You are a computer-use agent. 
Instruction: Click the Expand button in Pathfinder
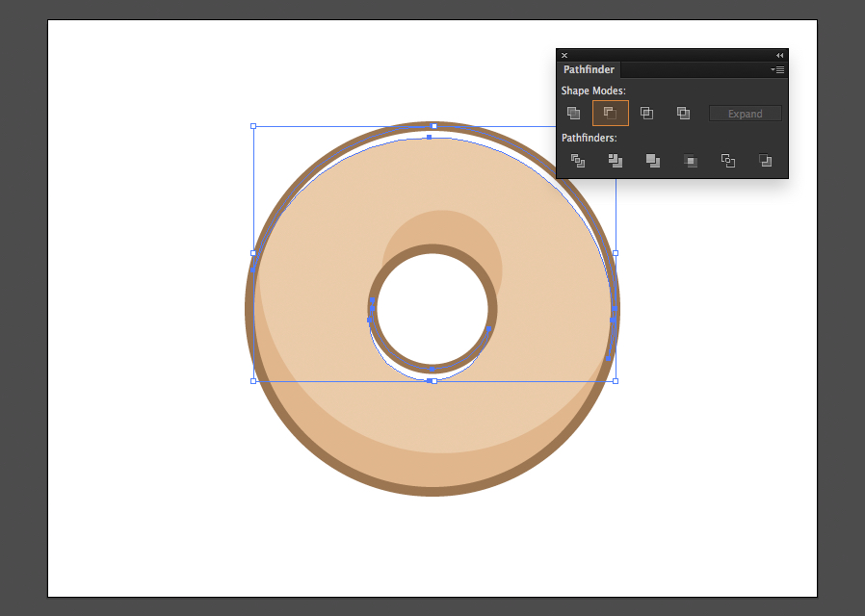coord(745,114)
